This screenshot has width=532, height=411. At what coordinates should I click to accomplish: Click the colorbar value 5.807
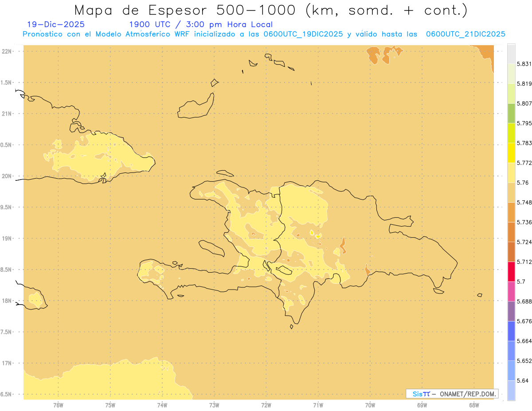[x=524, y=103]
